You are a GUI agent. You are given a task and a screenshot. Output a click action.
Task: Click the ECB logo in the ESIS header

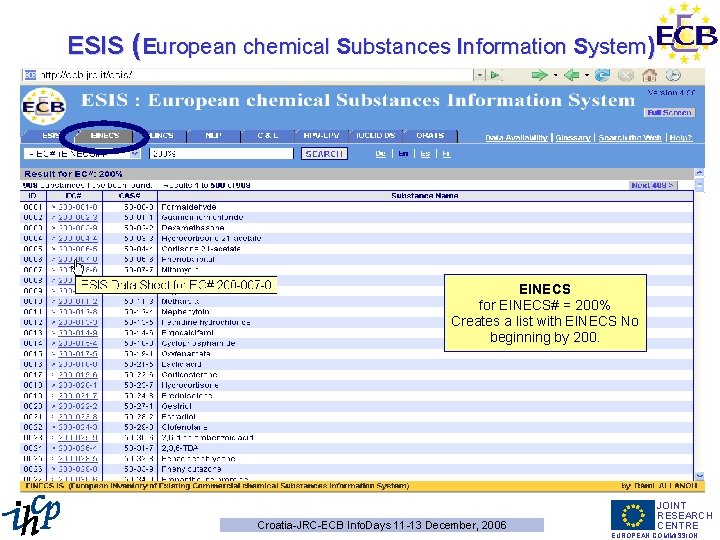click(44, 107)
